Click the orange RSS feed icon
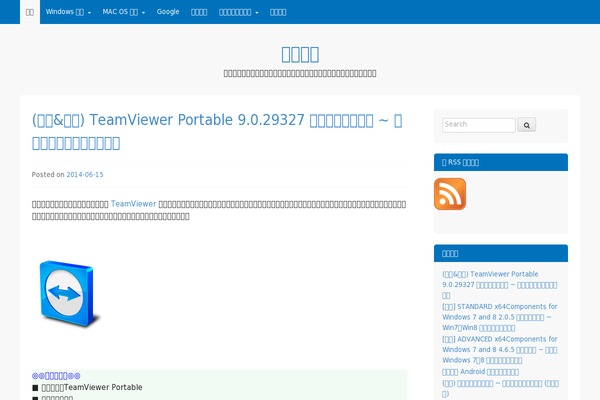Image resolution: width=600 pixels, height=400 pixels. click(x=450, y=194)
